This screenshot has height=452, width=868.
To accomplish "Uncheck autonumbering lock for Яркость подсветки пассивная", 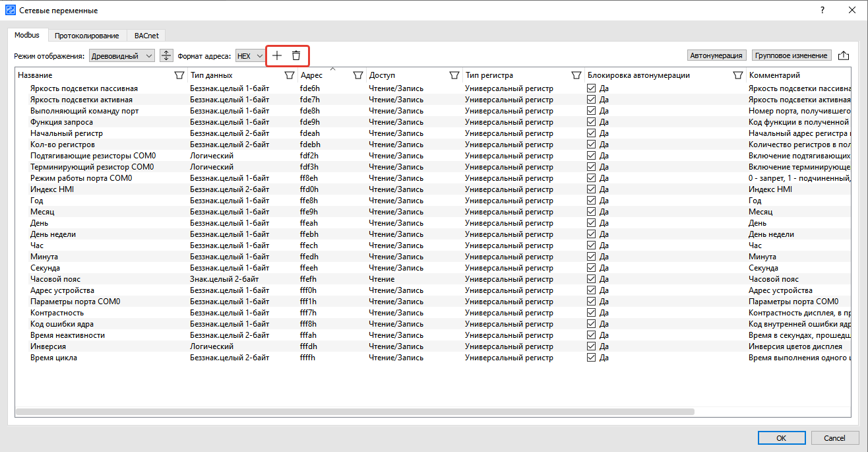I will [x=592, y=88].
